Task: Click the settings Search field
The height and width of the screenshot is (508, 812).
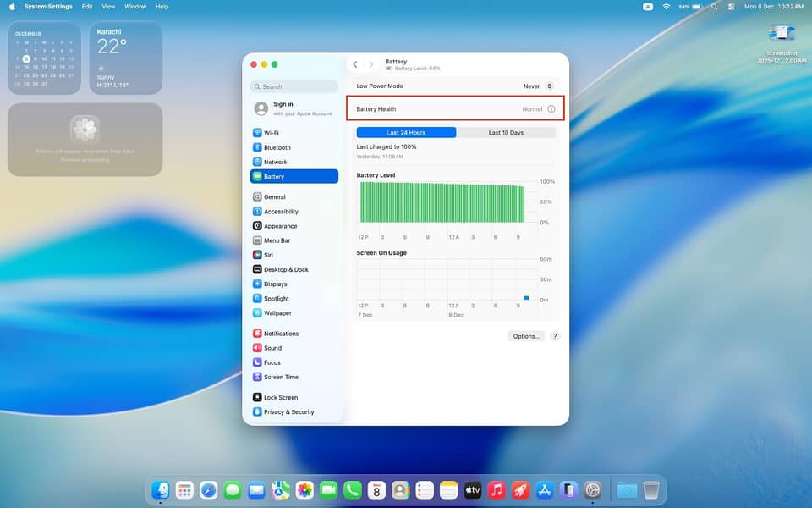Action: click(x=294, y=86)
